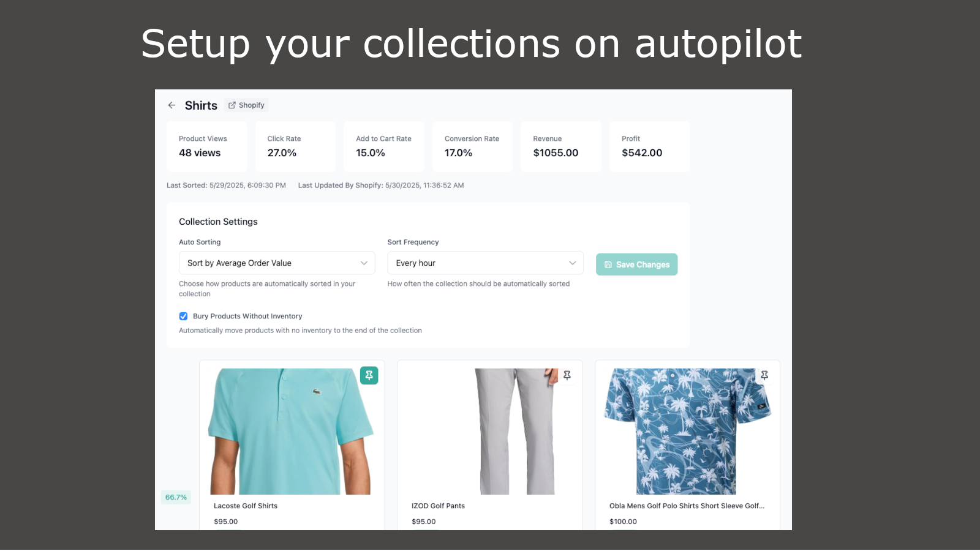Open the Sort Frequency dropdown
Viewport: 980px width, 551px height.
(485, 263)
